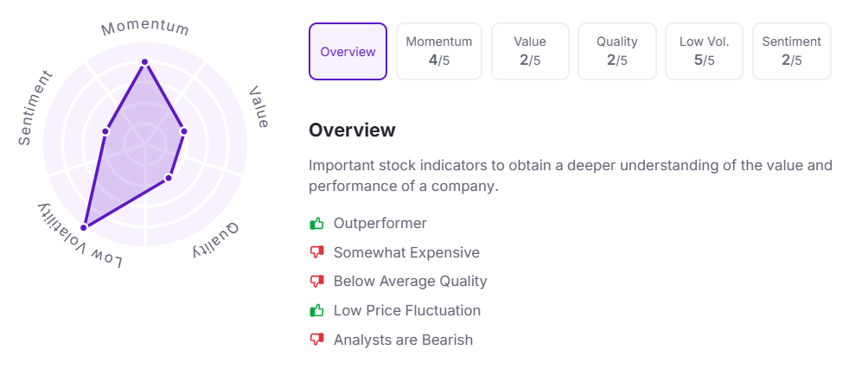Select the Sentiment 2/5 tab
The image size is (868, 369).
pos(791,52)
